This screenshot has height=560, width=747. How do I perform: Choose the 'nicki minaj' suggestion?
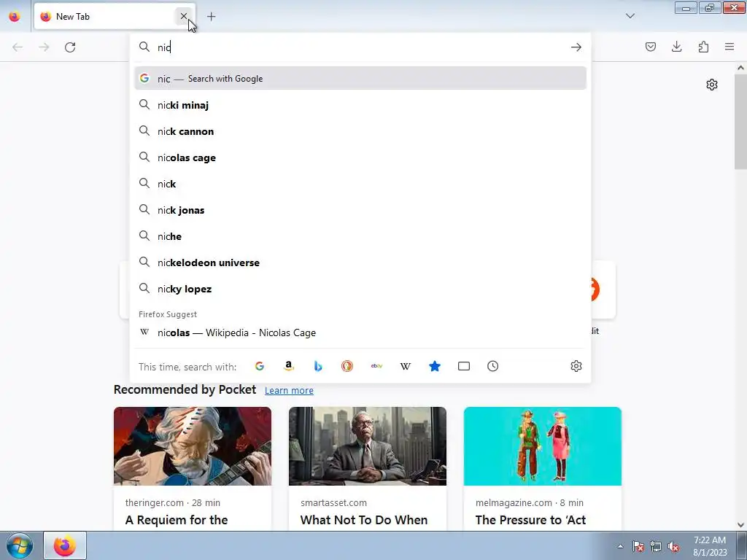click(x=360, y=105)
